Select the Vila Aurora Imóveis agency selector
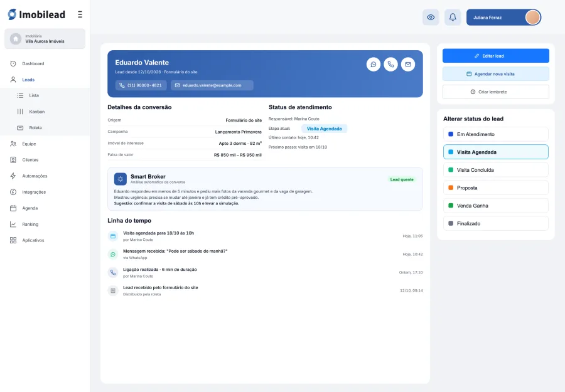565x392 pixels. 45,38
